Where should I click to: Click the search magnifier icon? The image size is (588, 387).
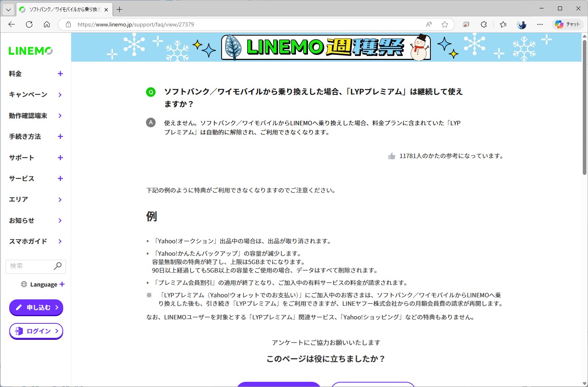58,266
